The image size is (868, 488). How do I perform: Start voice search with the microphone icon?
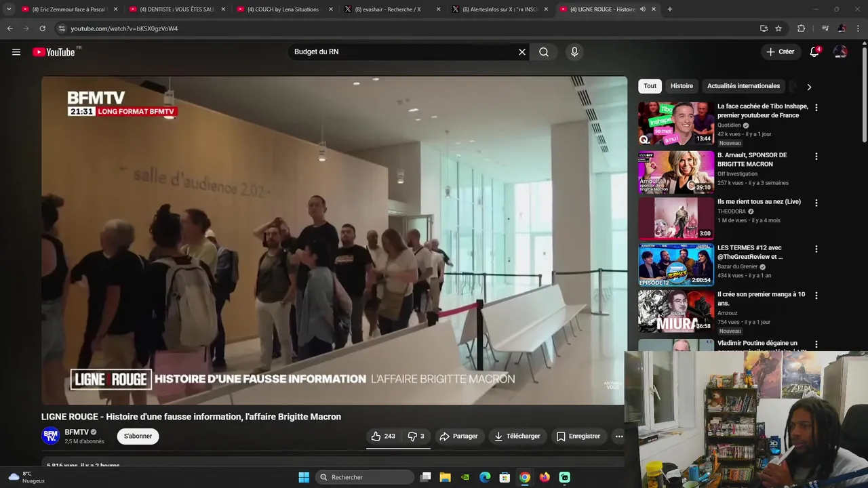click(574, 52)
